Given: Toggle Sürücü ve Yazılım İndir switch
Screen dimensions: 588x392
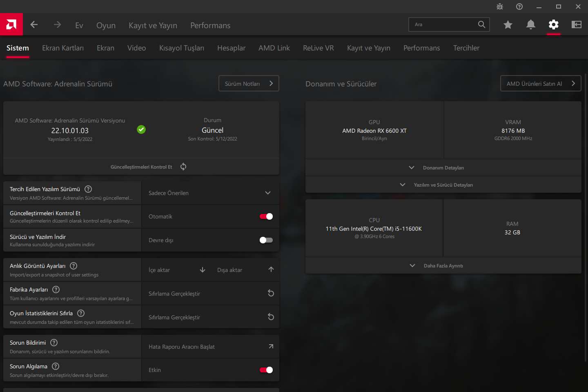Looking at the screenshot, I should click(x=266, y=240).
